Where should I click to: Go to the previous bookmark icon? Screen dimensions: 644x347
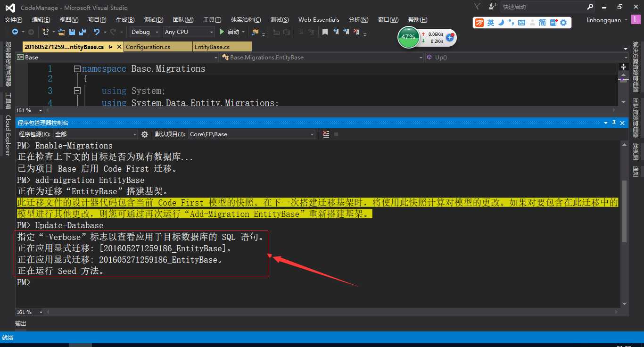336,32
